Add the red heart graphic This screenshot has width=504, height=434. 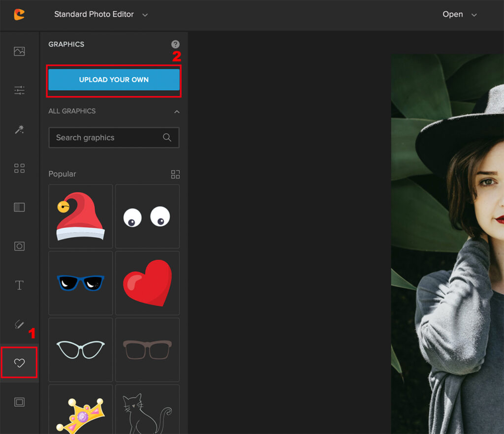click(147, 283)
